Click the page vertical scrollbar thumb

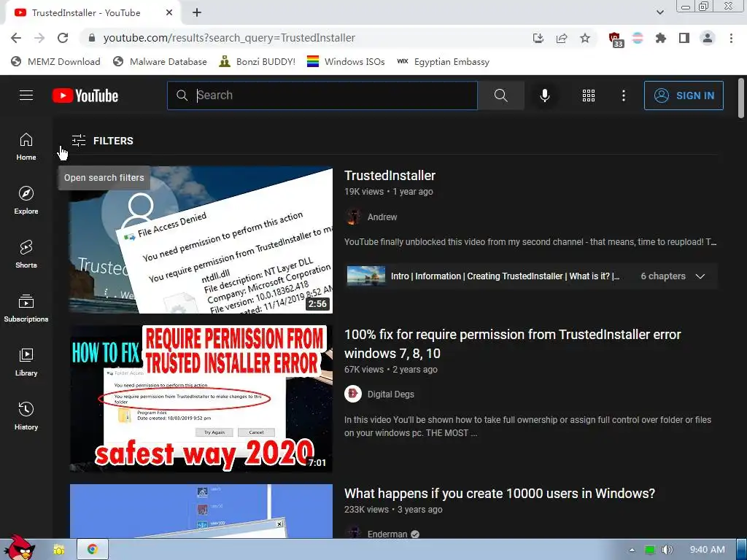click(741, 98)
